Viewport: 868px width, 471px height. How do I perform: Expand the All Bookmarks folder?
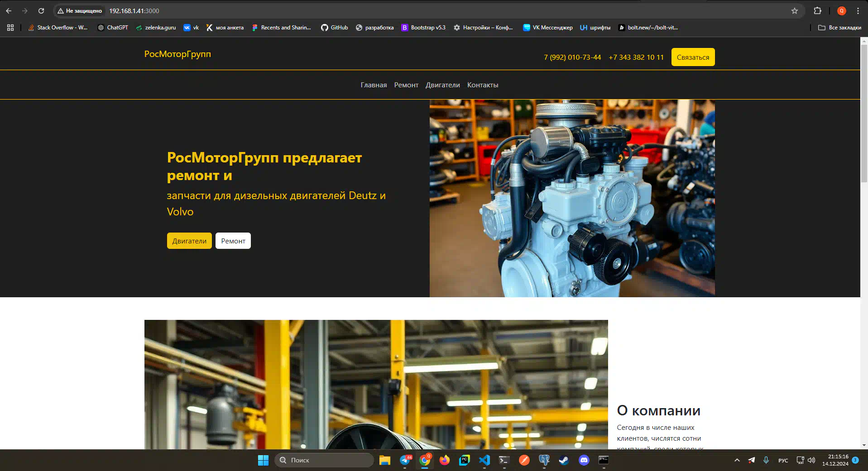pos(839,28)
